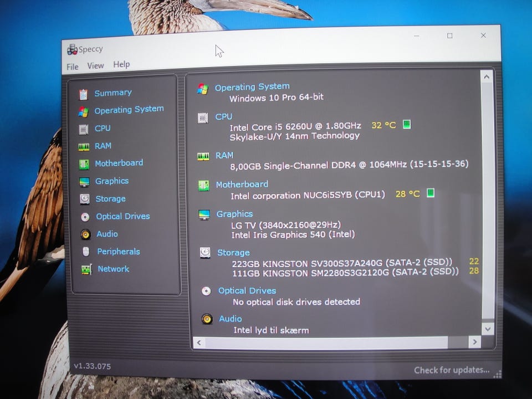Select the Network card icon in sidebar
Image resolution: width=532 pixels, height=399 pixels.
coord(86,269)
